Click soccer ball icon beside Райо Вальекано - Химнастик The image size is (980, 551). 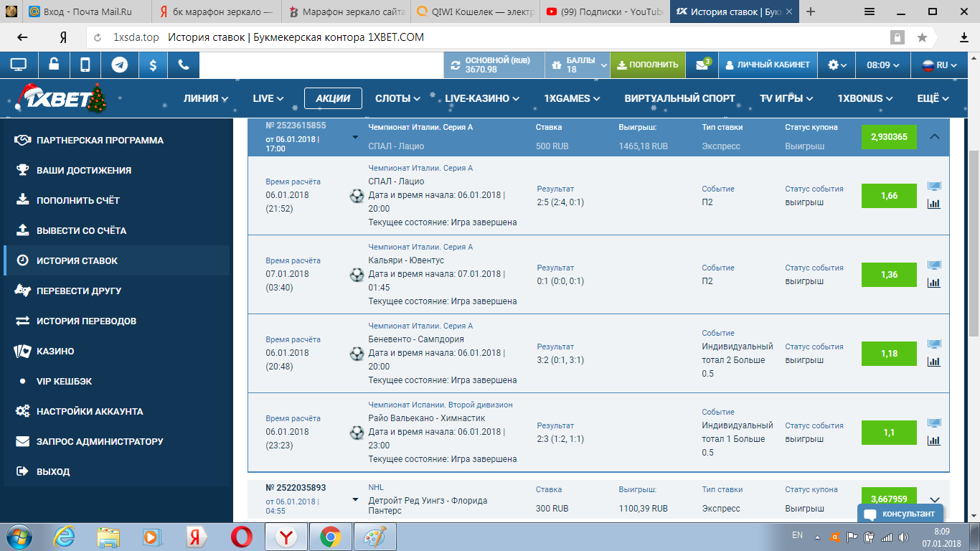click(x=357, y=432)
